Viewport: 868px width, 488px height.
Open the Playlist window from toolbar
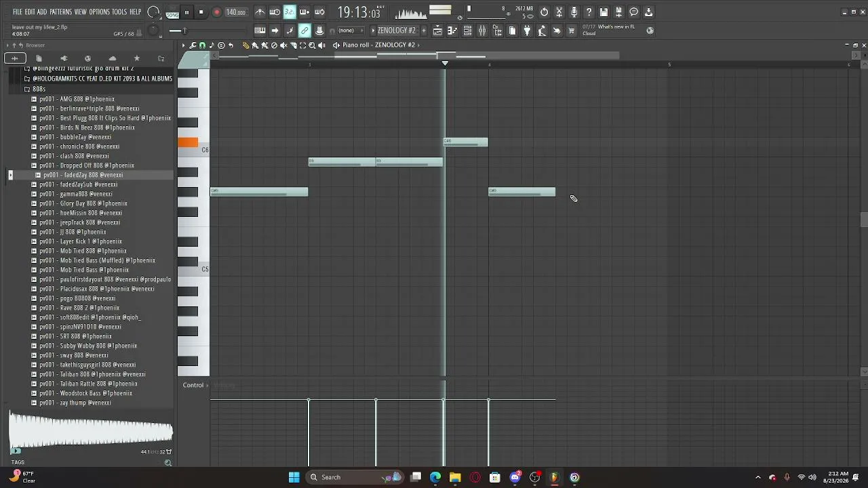tap(437, 30)
